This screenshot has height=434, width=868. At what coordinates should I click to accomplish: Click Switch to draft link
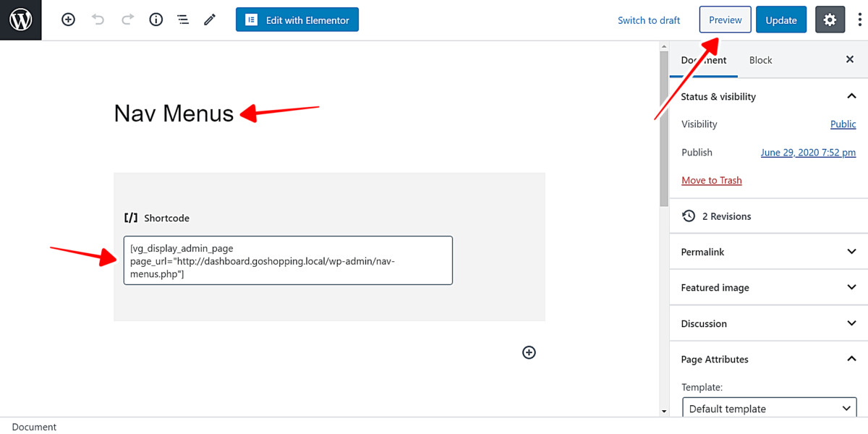pyautogui.click(x=649, y=20)
